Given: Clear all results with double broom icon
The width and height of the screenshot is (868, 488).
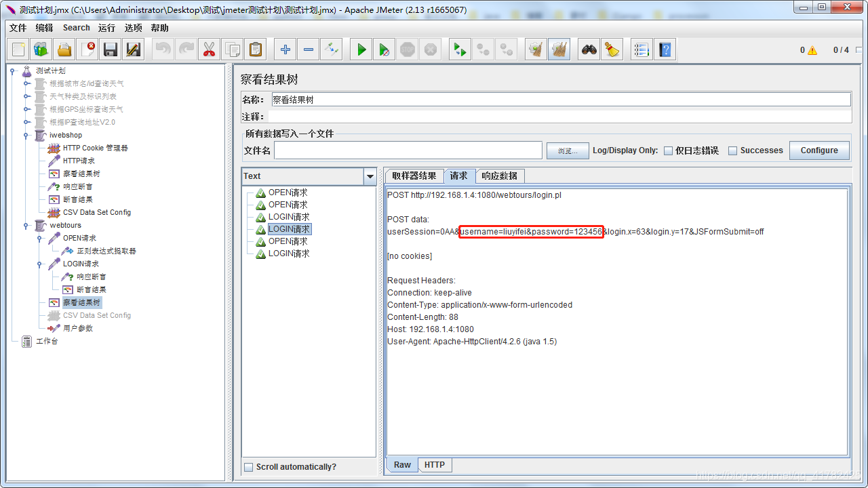Looking at the screenshot, I should tap(559, 49).
